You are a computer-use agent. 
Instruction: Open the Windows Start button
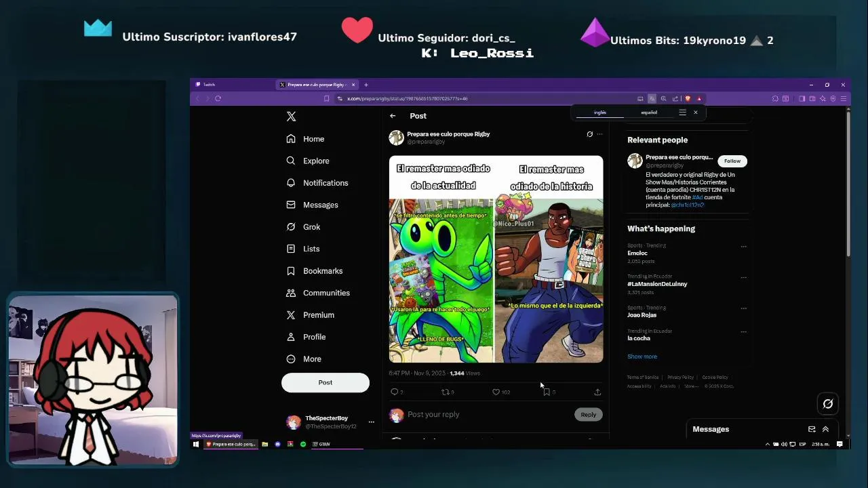pyautogui.click(x=196, y=444)
